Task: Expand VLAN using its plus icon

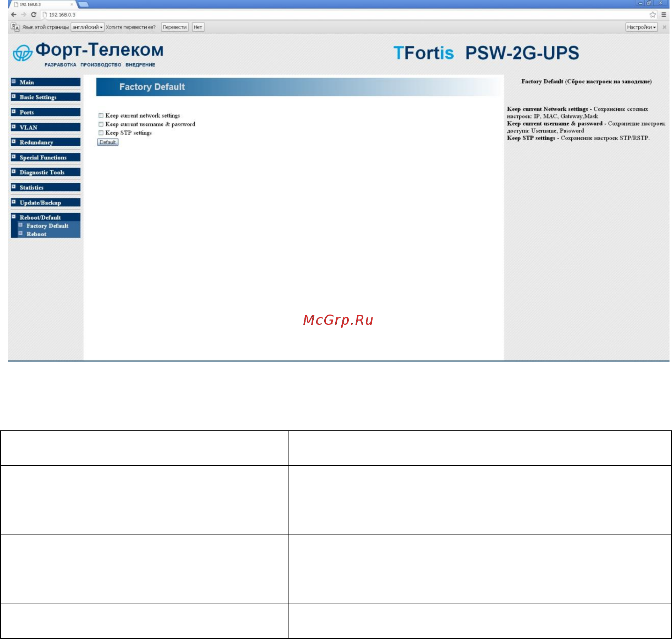Action: pos(13,126)
